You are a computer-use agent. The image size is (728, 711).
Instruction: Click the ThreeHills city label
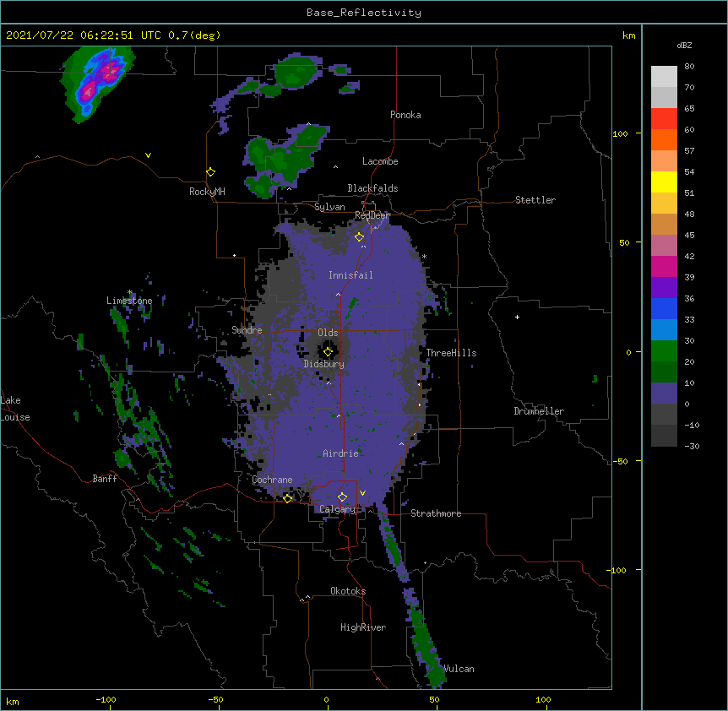(x=451, y=353)
